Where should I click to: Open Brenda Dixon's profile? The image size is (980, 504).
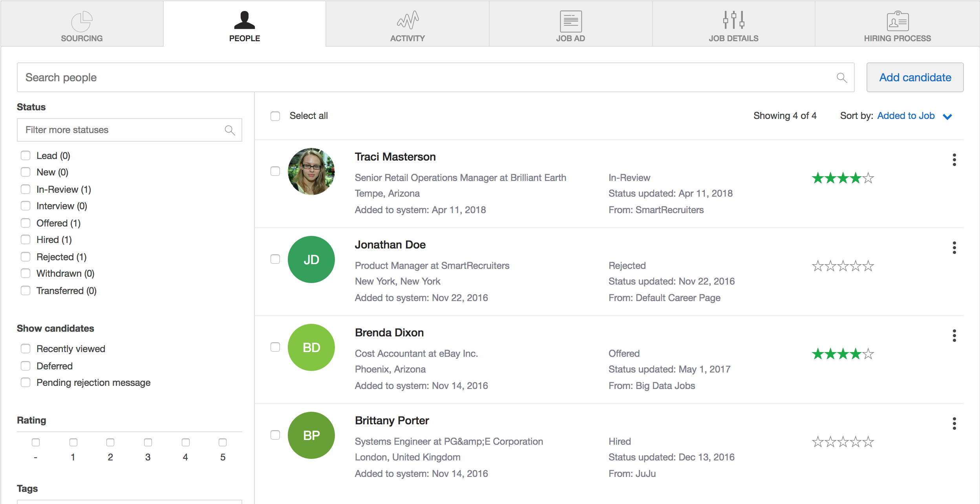(x=389, y=332)
